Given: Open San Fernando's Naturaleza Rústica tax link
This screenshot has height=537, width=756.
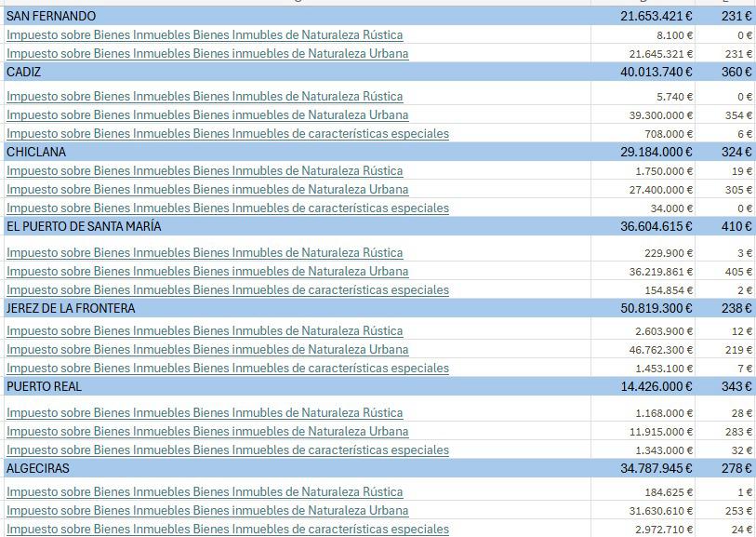Looking at the screenshot, I should (205, 34).
